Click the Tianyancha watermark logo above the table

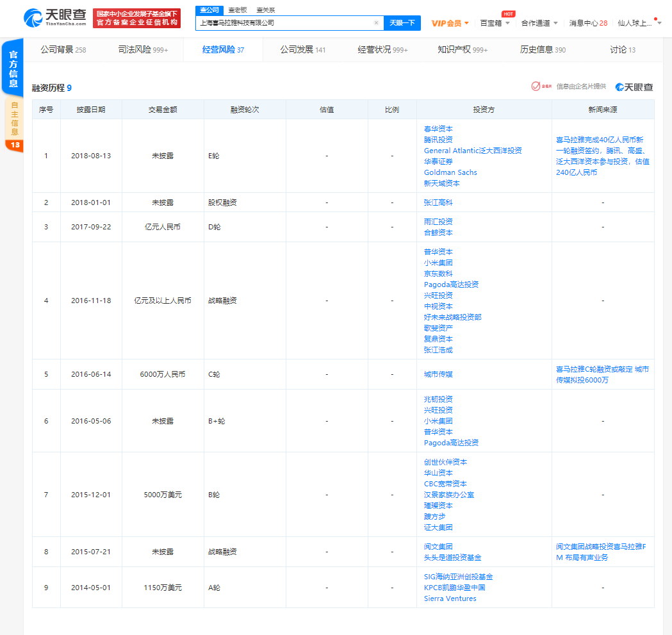[x=635, y=86]
